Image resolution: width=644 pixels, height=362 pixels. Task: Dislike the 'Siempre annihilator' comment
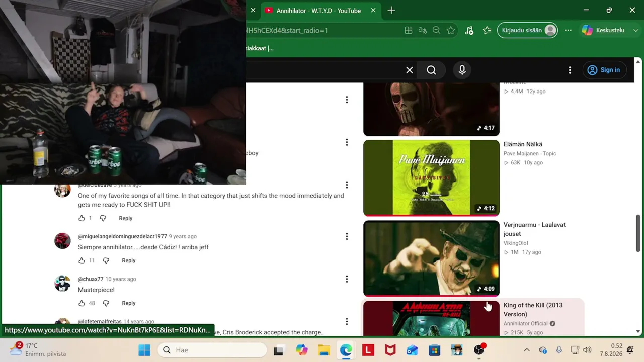pos(106,260)
